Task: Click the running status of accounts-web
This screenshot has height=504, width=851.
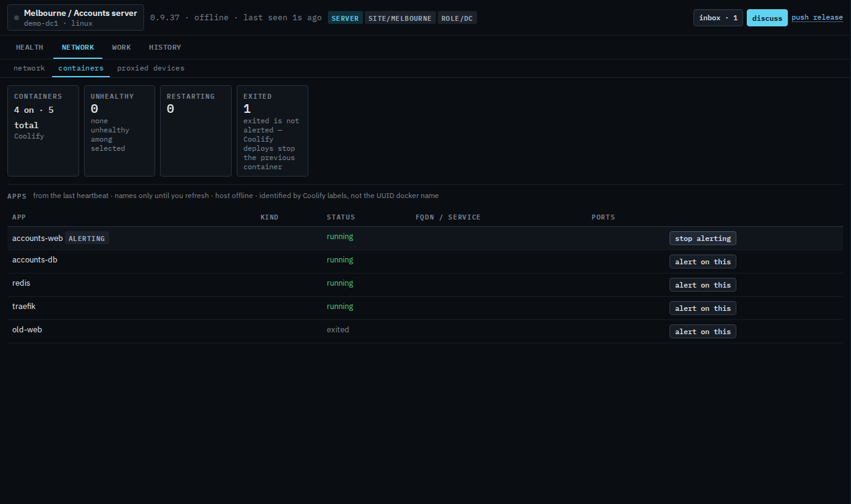Action: coord(340,237)
